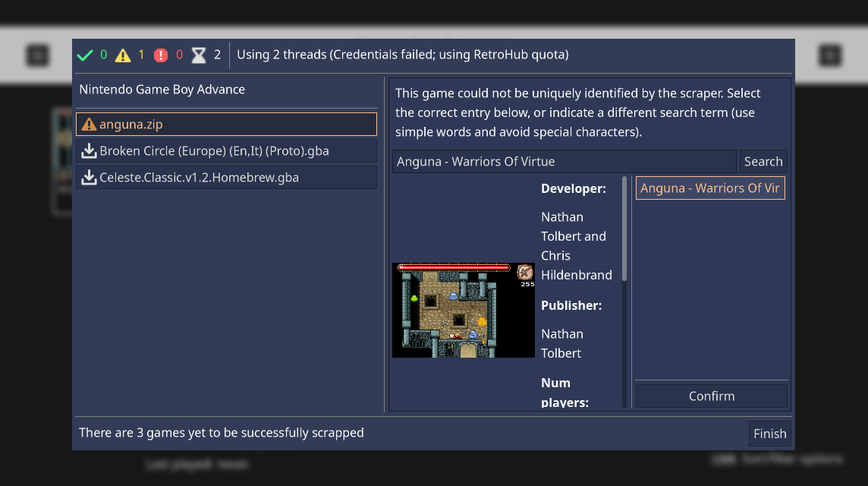Click the 'Num players:' label

pyautogui.click(x=565, y=393)
